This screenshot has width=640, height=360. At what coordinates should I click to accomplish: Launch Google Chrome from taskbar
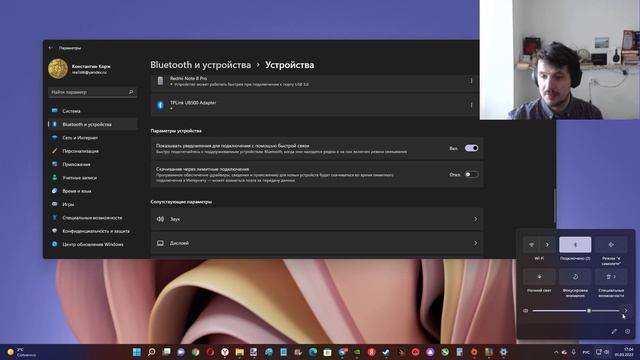[196, 352]
